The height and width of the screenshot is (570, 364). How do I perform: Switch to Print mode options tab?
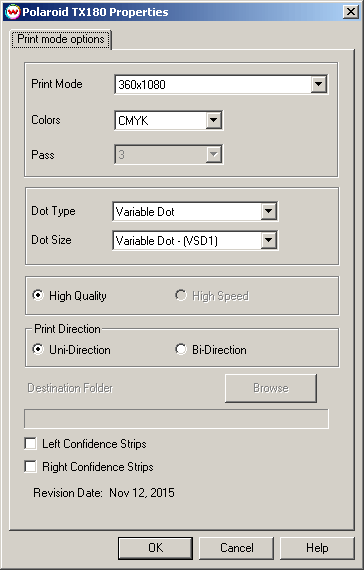click(x=61, y=39)
